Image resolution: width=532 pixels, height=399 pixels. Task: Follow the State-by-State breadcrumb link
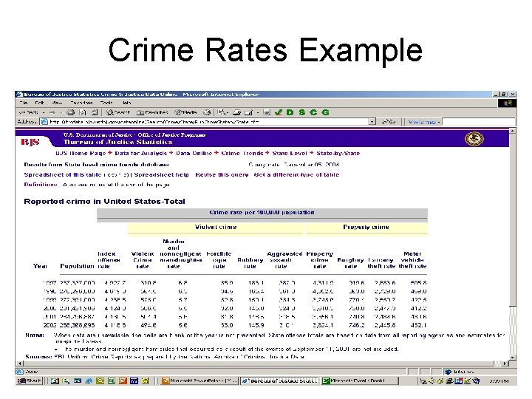click(338, 154)
